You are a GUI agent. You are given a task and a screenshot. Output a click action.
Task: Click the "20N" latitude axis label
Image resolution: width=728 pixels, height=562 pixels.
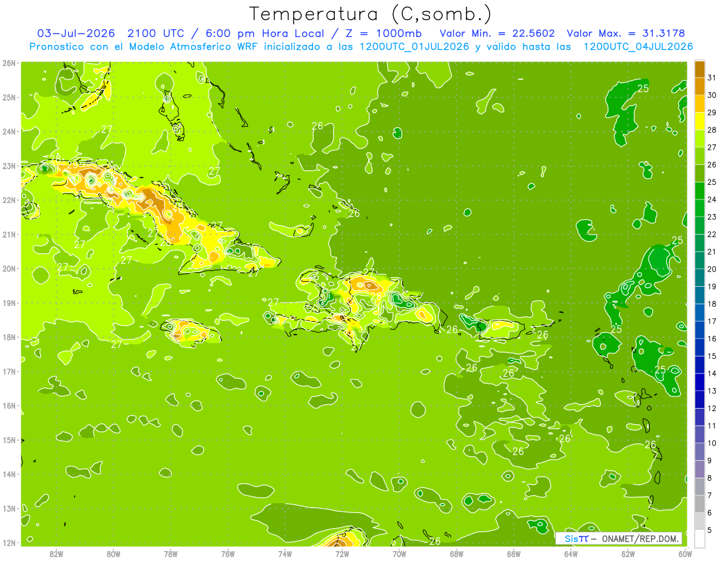click(x=9, y=269)
